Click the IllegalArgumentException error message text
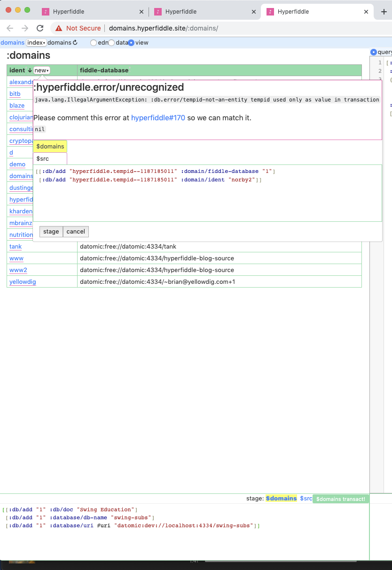The image size is (392, 570). coord(207,100)
